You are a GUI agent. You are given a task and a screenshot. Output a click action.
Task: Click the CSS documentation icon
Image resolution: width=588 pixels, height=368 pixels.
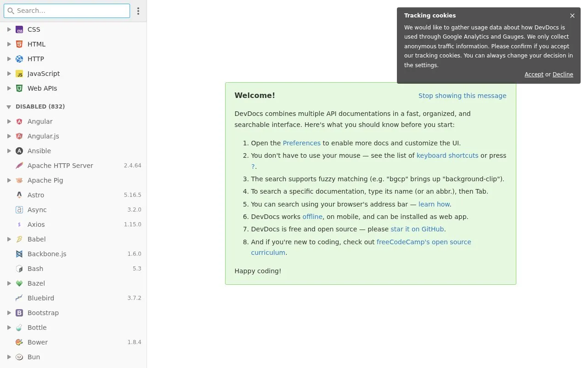point(19,29)
